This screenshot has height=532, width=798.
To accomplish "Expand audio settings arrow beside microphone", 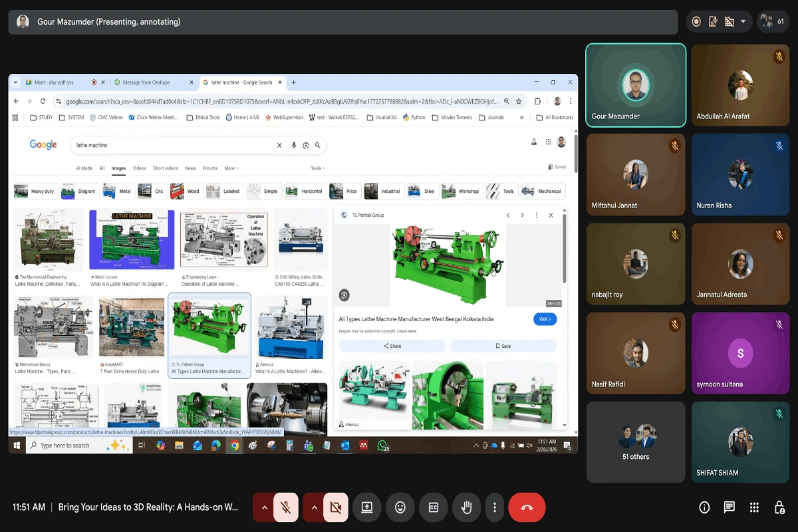I will [264, 507].
